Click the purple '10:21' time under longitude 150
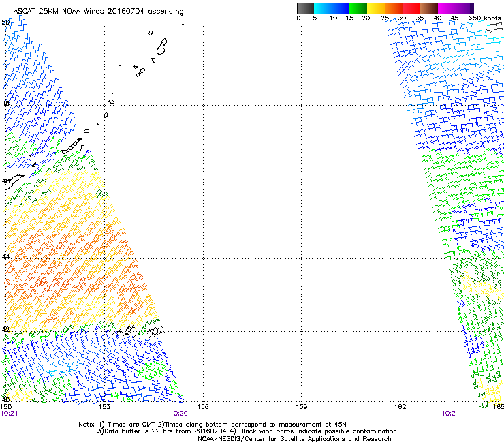The image size is (504, 443). pyautogui.click(x=9, y=414)
